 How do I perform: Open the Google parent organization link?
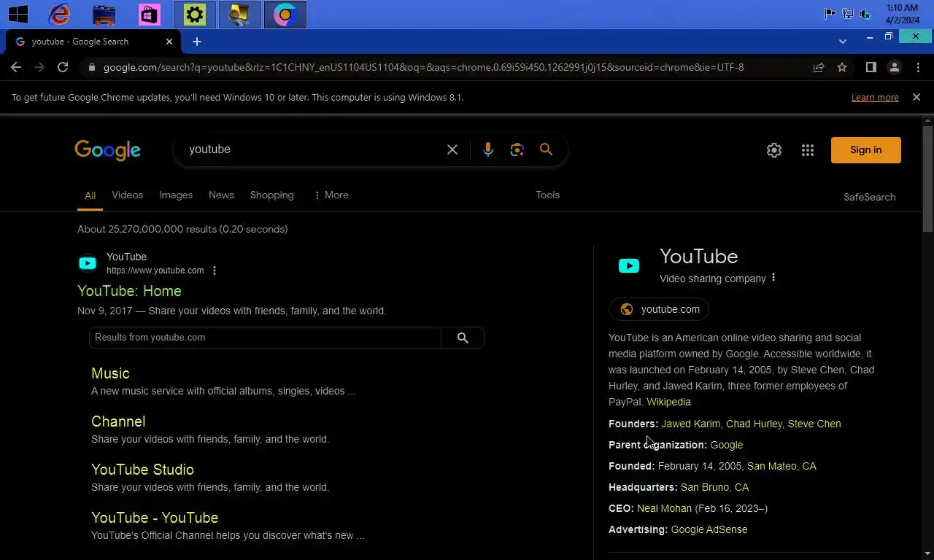pos(727,445)
